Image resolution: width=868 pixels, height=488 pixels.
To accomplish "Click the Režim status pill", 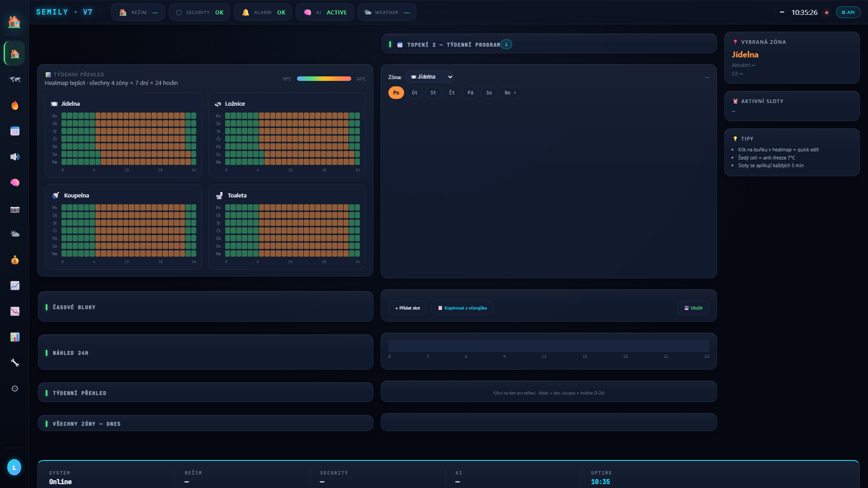I will 138,12.
